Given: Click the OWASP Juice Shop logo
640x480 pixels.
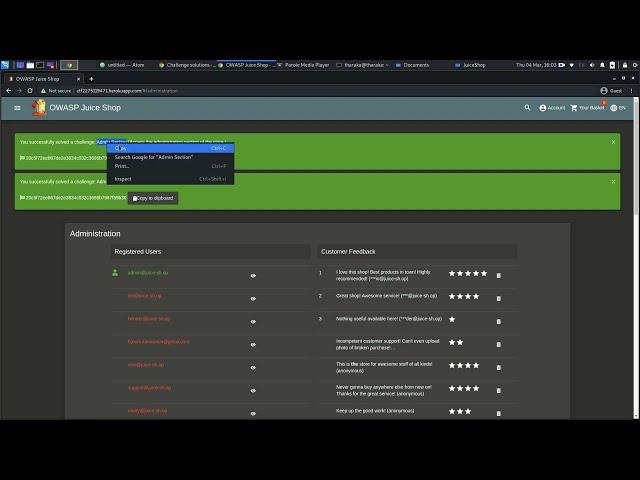Looking at the screenshot, I should coord(39,108).
